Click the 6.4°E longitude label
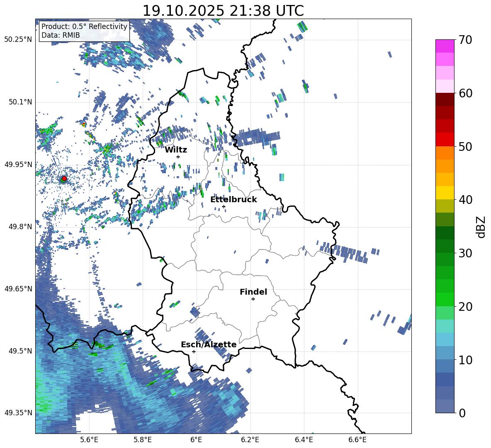 click(x=304, y=440)
